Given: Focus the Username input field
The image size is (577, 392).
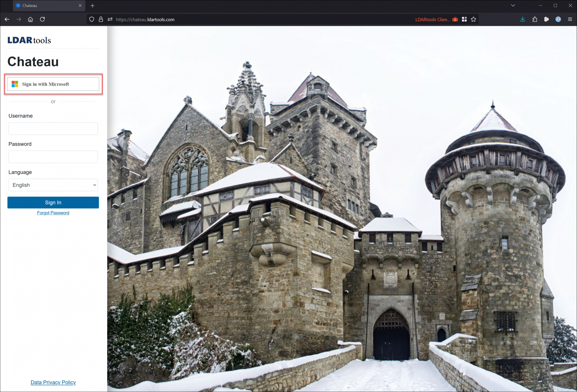Looking at the screenshot, I should tap(53, 129).
